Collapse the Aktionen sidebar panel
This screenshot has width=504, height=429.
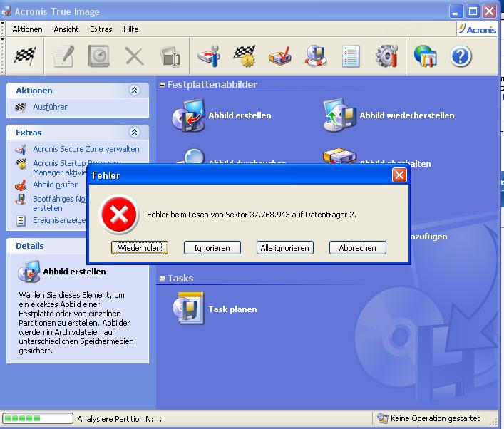pos(134,91)
